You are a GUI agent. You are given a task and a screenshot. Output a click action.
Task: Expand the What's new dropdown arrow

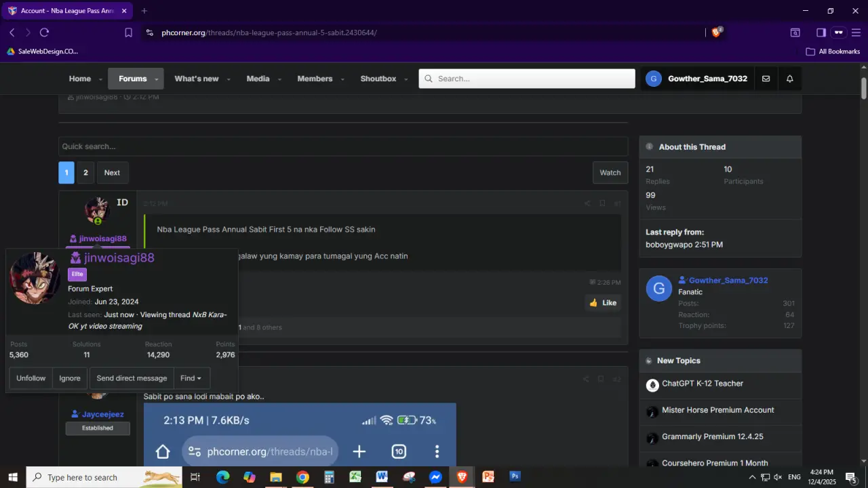click(229, 79)
